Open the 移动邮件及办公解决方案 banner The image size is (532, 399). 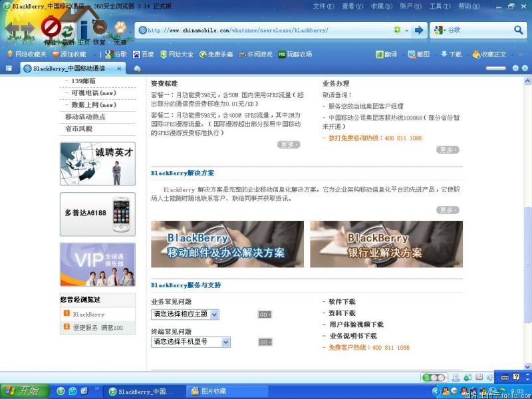[x=227, y=244]
